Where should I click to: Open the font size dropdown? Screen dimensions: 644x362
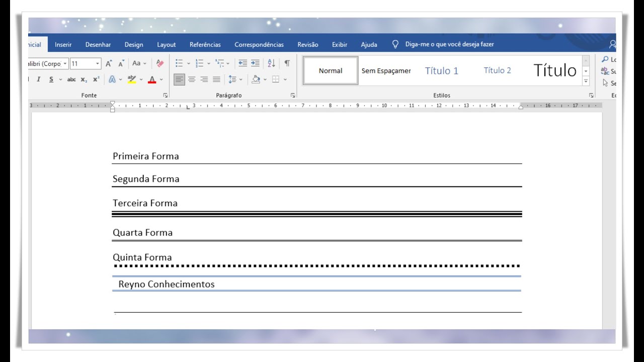coord(98,64)
